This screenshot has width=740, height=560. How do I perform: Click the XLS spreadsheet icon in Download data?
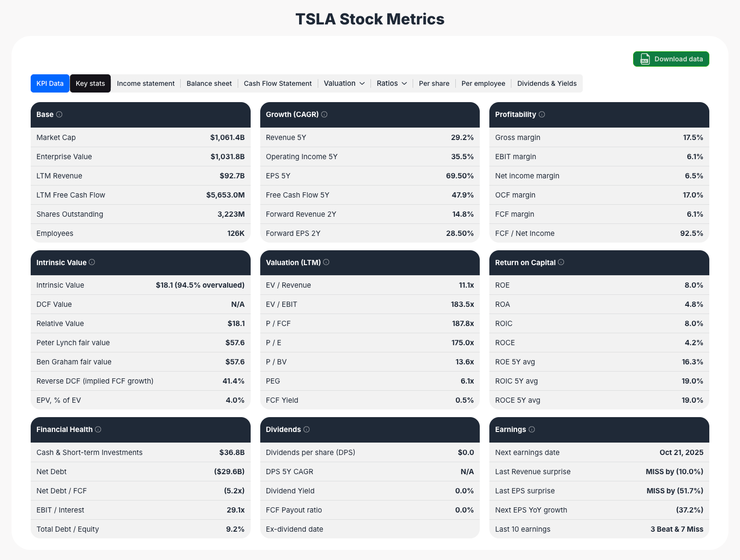pos(645,58)
